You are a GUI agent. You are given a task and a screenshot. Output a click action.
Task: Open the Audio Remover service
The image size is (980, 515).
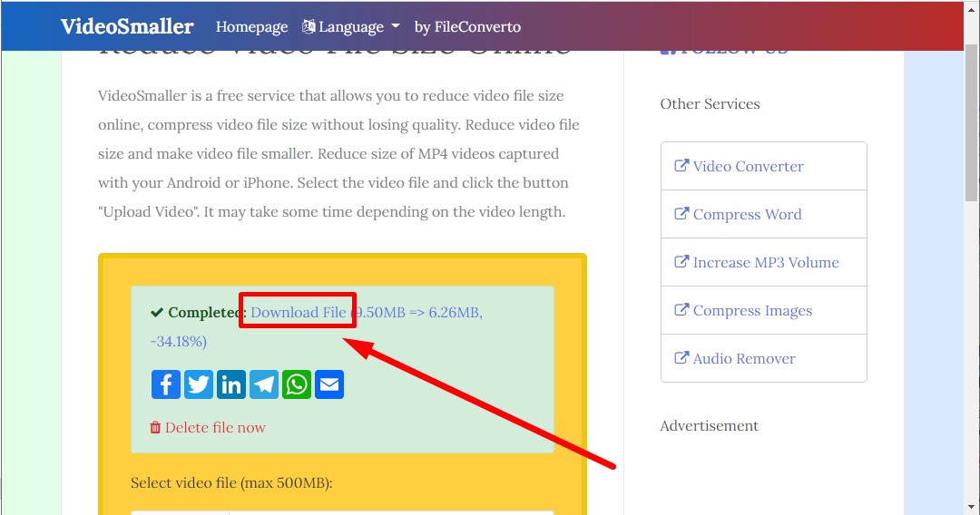pos(743,358)
